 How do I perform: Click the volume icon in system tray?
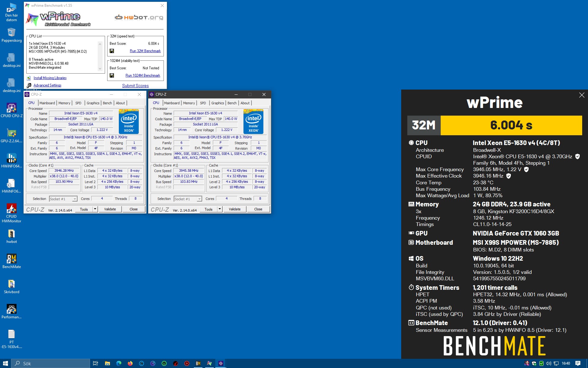(x=549, y=363)
